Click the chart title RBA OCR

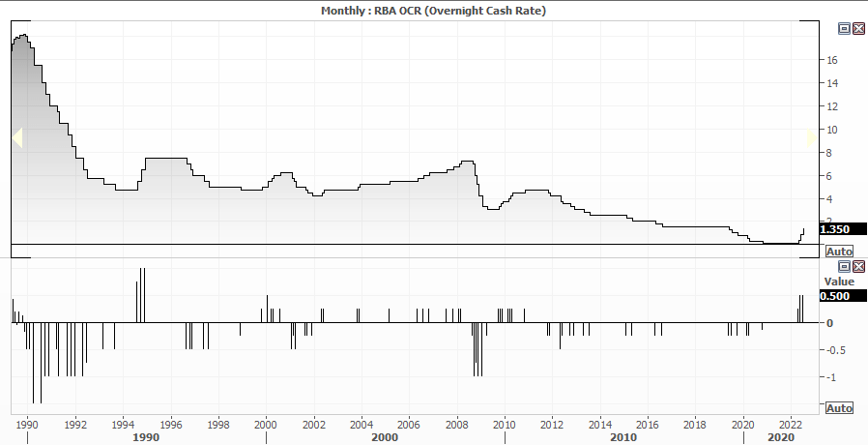coord(433,11)
